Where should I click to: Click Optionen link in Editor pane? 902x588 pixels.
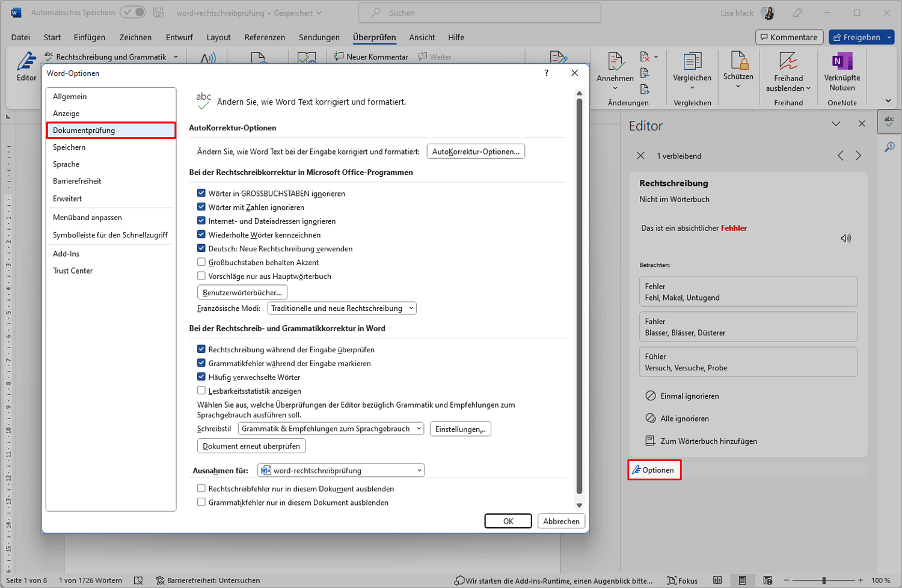pyautogui.click(x=654, y=470)
